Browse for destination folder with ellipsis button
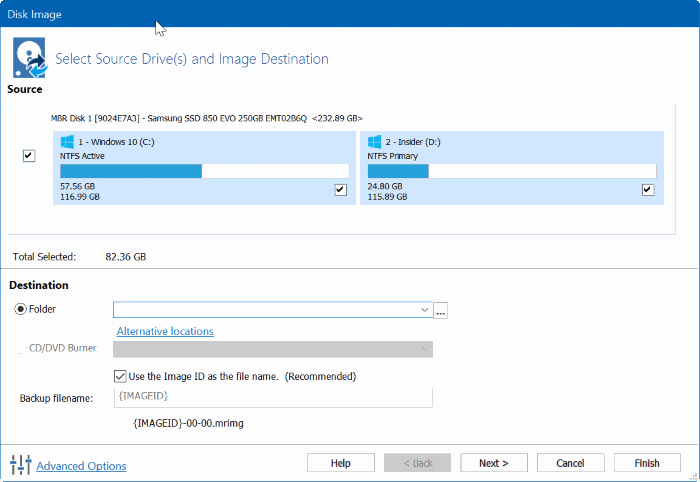Screen dimensions: 700x482 (x=441, y=310)
